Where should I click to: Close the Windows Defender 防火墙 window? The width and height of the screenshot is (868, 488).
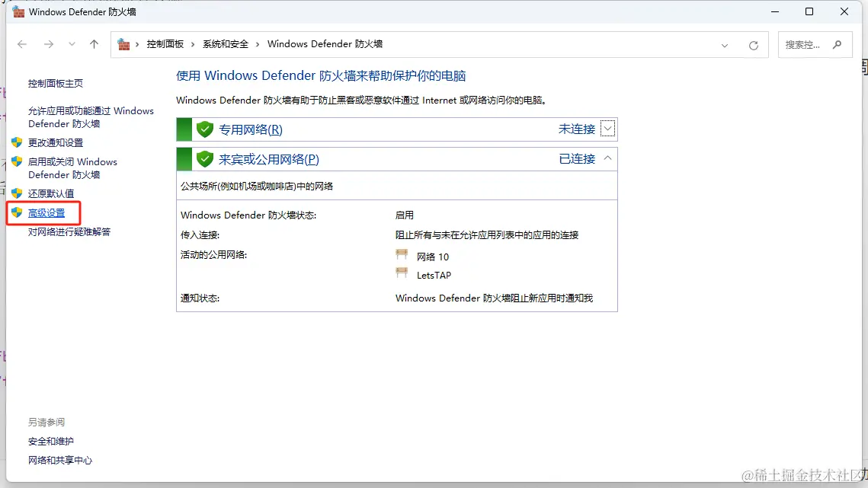point(844,11)
